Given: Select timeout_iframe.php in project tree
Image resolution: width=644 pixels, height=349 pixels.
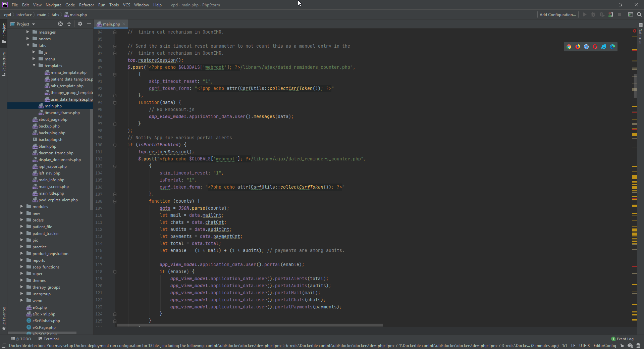Looking at the screenshot, I should (x=62, y=113).
